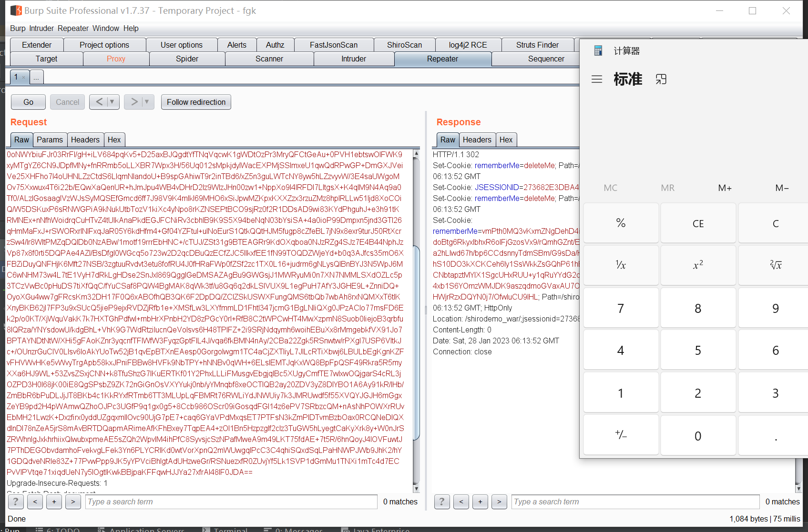This screenshot has height=532, width=808.
Task: Show the response Headers tab
Action: [x=477, y=140]
